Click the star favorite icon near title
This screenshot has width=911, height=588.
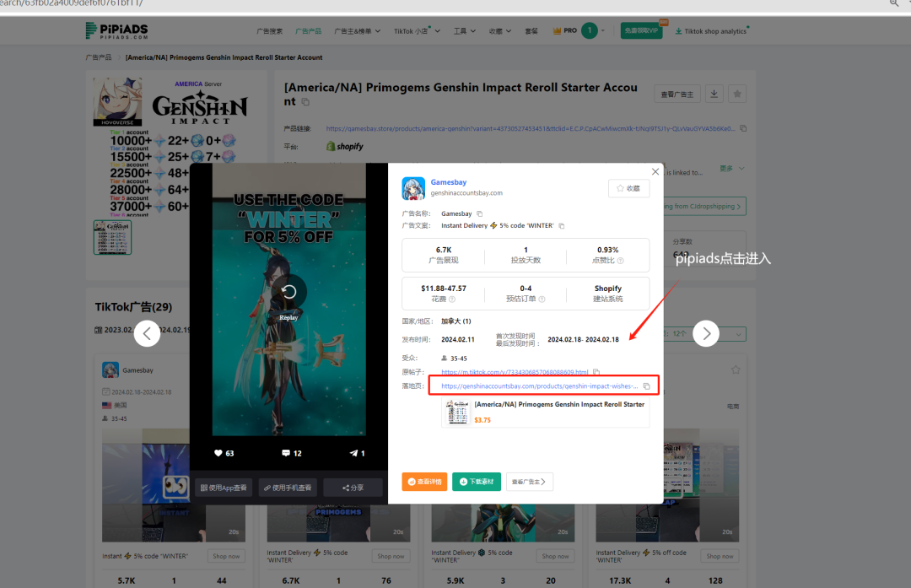click(737, 94)
